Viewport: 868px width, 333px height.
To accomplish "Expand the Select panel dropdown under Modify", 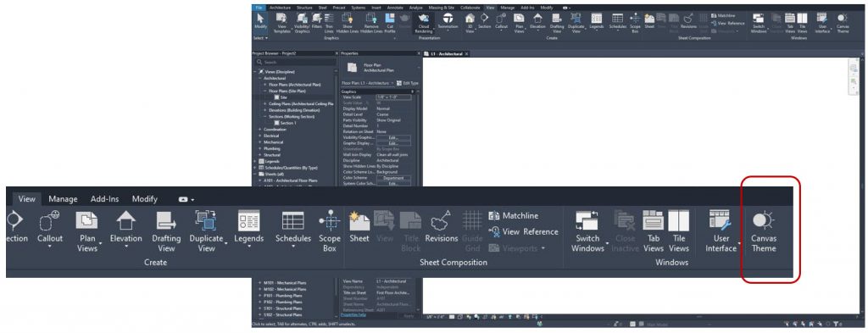I will [260, 38].
